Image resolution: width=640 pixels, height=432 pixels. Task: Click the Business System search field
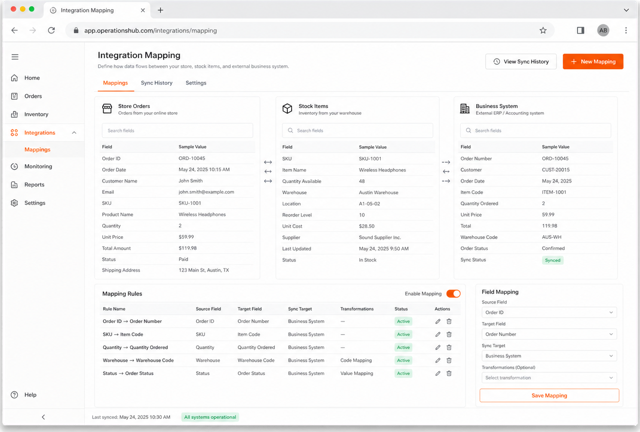point(536,131)
